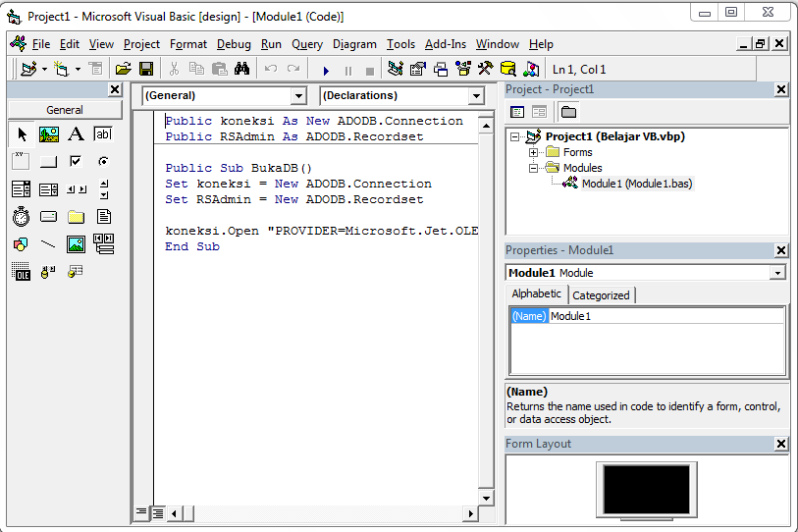798x532 pixels.
Task: Select the Data control tool
Action: point(103,244)
